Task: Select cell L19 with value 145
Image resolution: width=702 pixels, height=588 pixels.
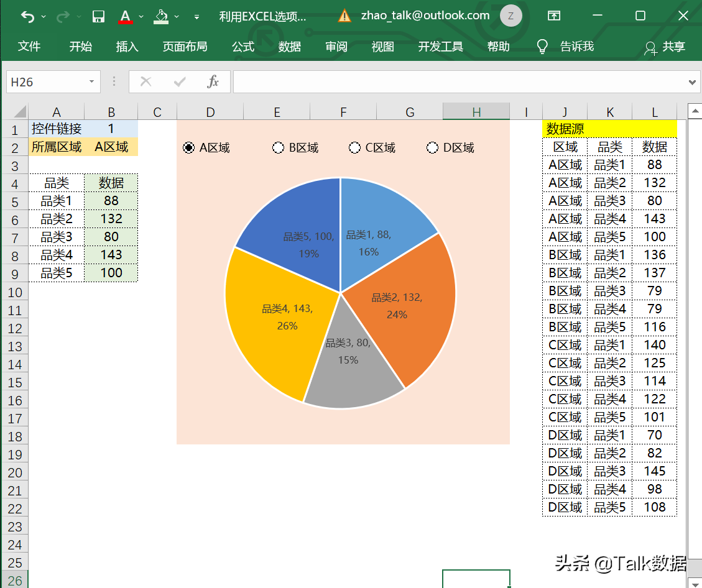Action: tap(655, 471)
